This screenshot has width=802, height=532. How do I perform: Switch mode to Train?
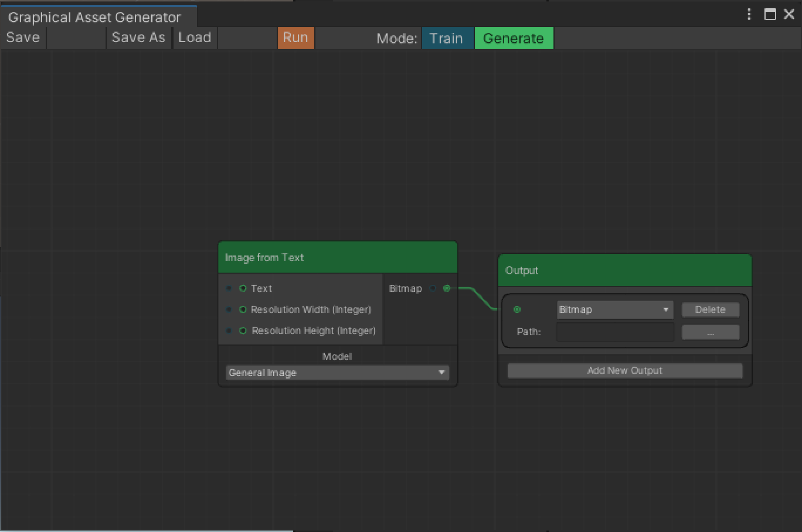click(x=447, y=38)
